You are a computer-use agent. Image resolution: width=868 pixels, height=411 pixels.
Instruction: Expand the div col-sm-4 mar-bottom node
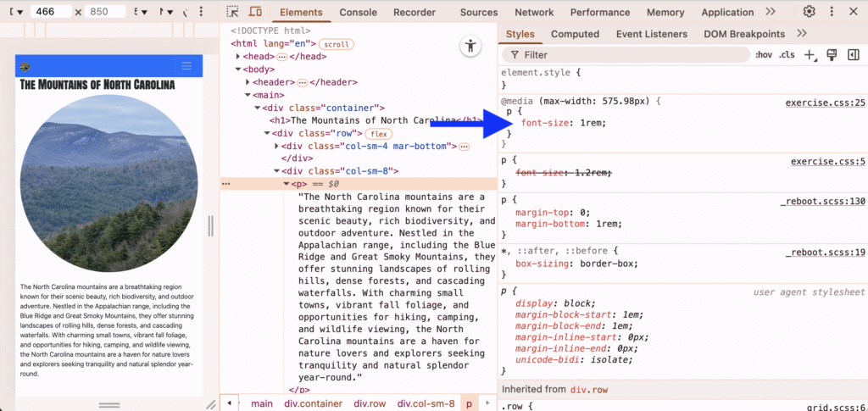pyautogui.click(x=277, y=146)
